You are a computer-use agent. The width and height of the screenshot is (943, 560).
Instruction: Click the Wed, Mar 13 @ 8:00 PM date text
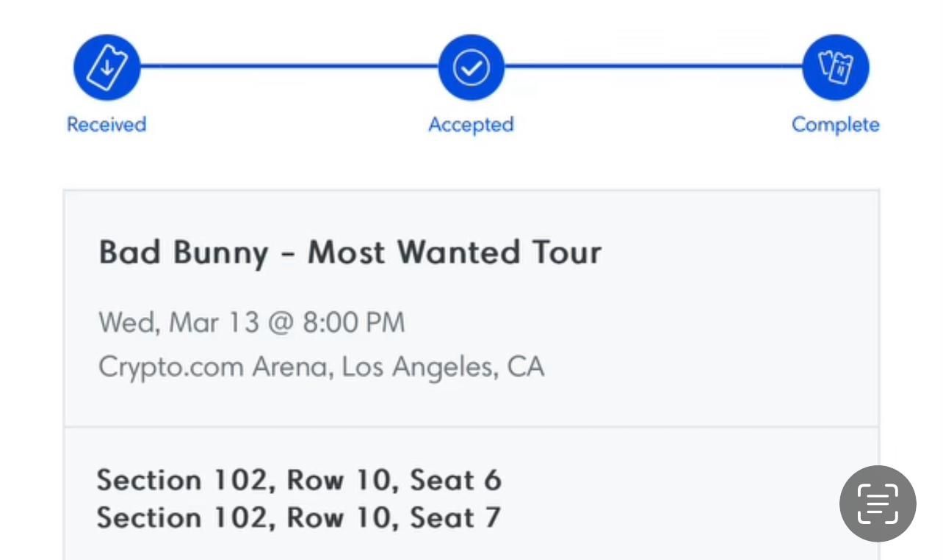click(x=251, y=321)
